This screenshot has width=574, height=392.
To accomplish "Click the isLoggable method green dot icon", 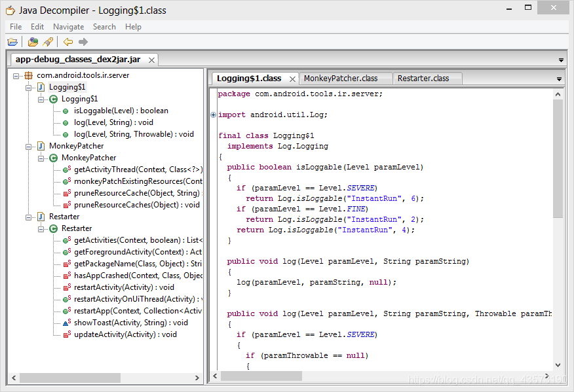I will 66,111.
